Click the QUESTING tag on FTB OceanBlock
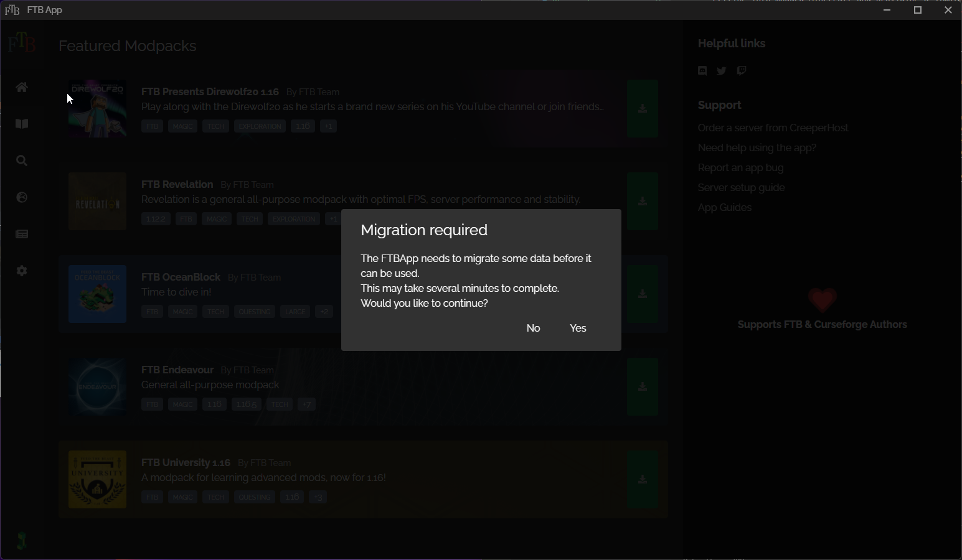Screen dimensions: 962x560 click(255, 312)
